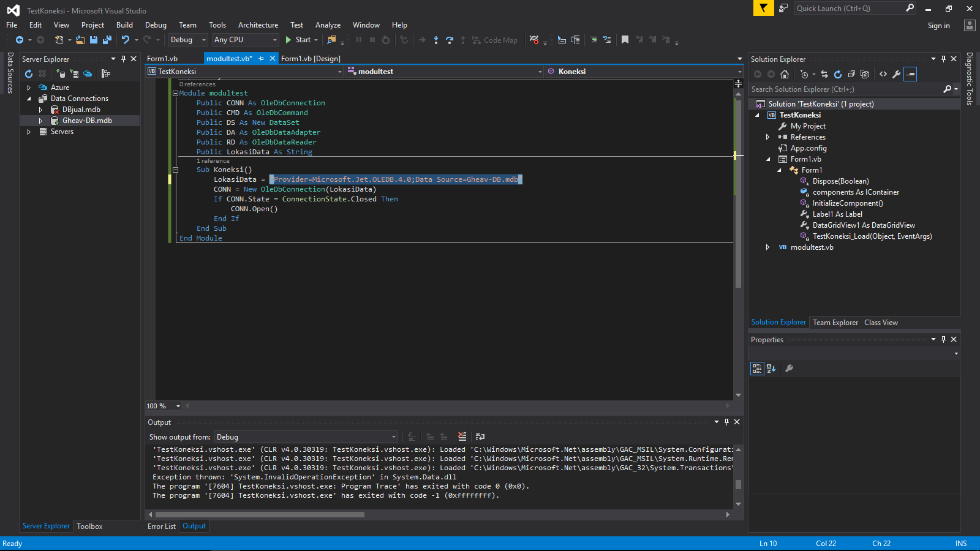This screenshot has height=551, width=980.
Task: Sort properties alphabetically
Action: tap(771, 369)
